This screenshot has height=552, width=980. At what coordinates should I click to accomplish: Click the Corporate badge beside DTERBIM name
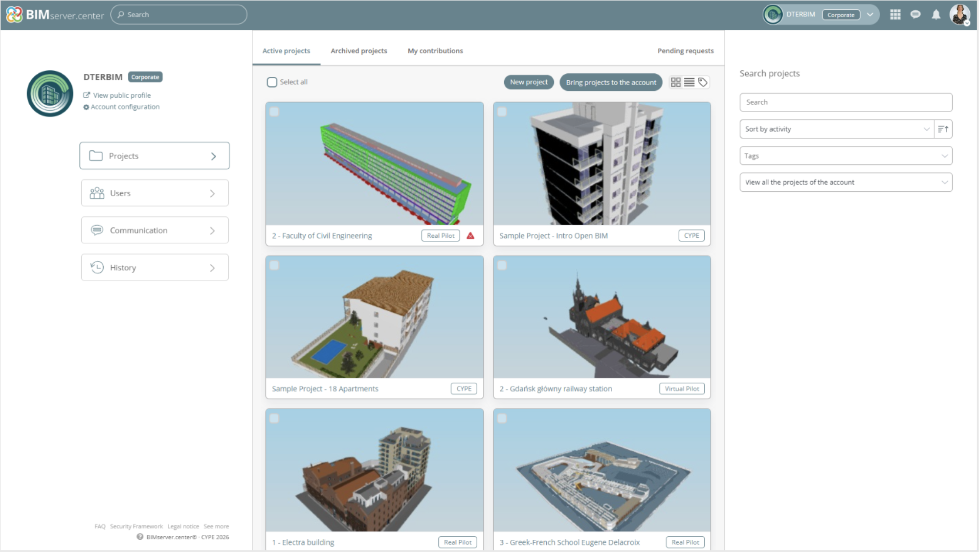coord(145,77)
